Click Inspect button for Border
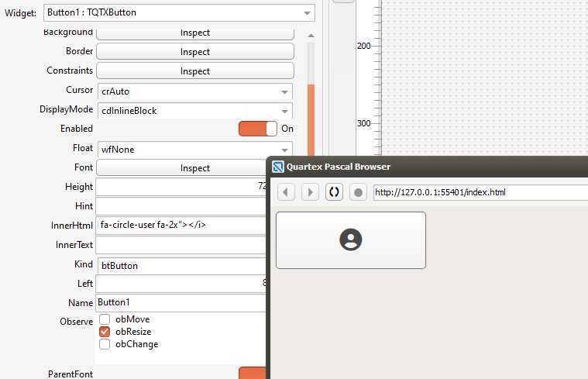 [194, 52]
